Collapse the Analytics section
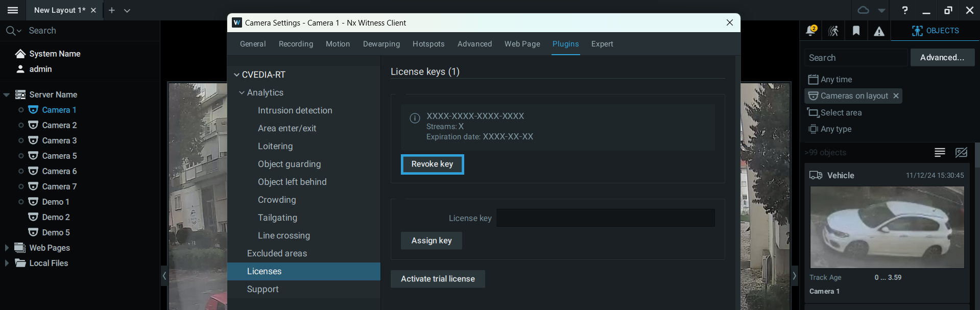 tap(242, 92)
